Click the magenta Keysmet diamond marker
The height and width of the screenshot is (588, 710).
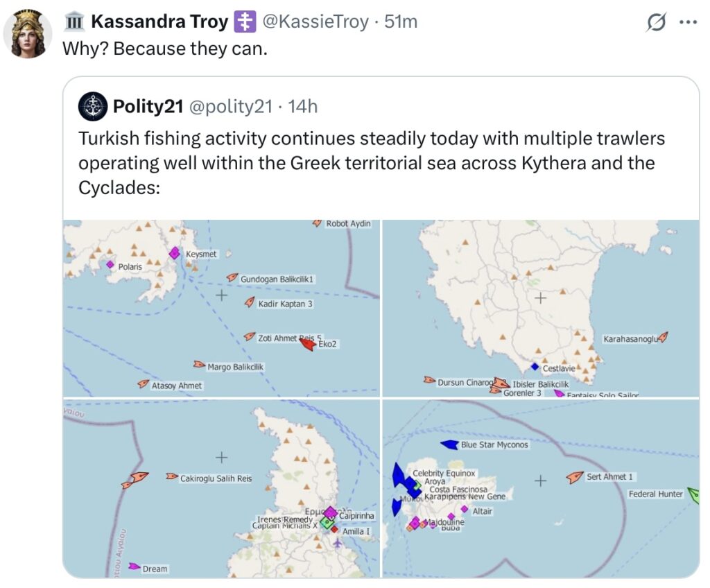175,253
